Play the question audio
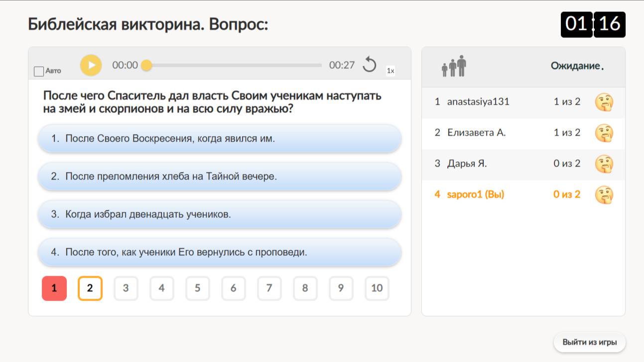644x362 pixels. [x=91, y=65]
